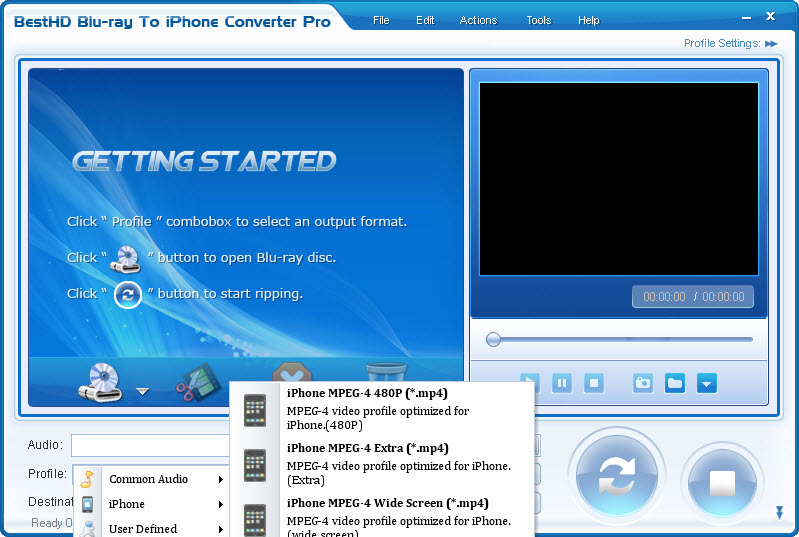Click the black video preview area
This screenshot has height=537, width=799.
click(x=619, y=179)
